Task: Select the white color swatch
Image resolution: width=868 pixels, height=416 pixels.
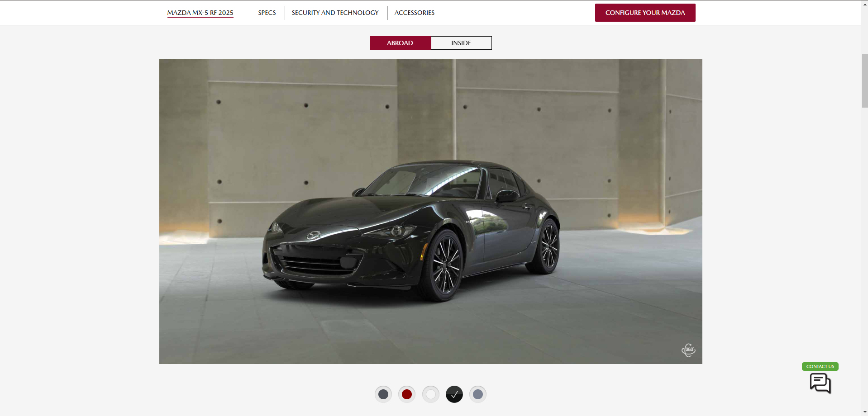Action: click(x=431, y=394)
